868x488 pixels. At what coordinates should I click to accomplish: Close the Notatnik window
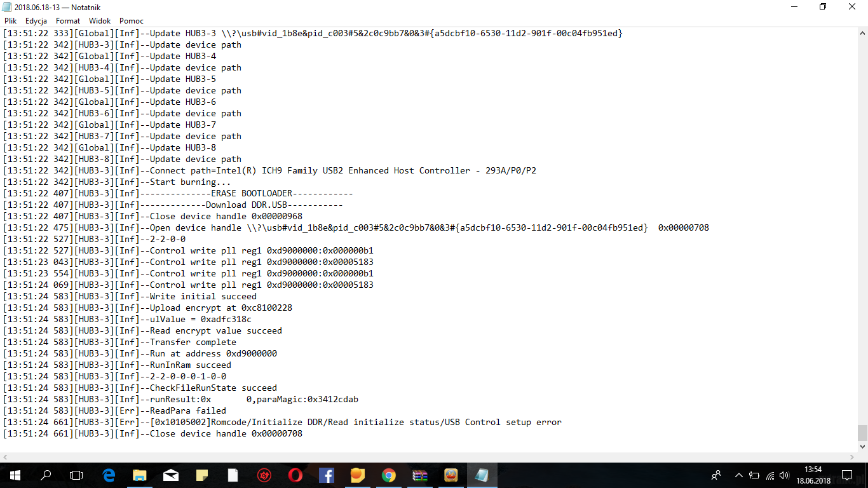[x=853, y=7]
